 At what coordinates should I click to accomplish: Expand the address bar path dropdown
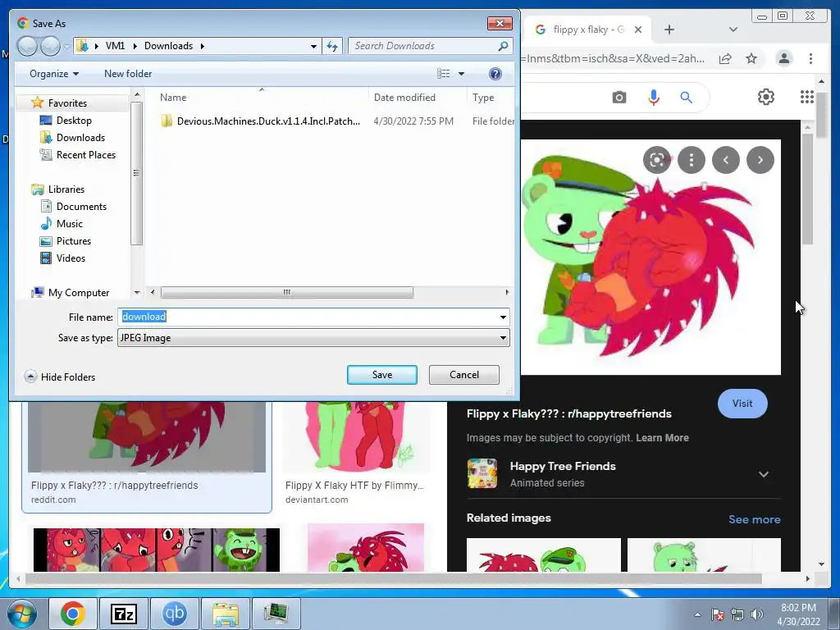(x=313, y=46)
